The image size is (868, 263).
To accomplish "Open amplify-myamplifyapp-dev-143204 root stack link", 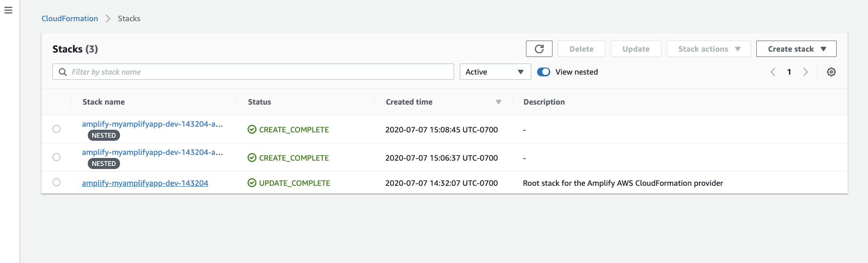I will (x=145, y=183).
